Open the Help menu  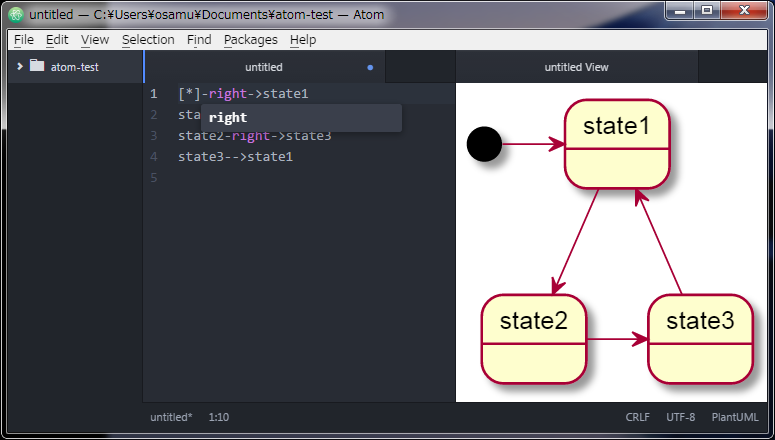click(303, 40)
